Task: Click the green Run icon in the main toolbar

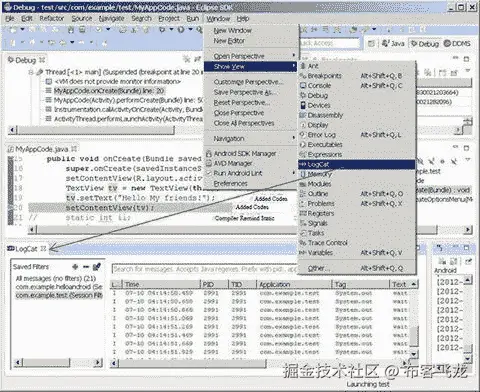Action: (181, 30)
